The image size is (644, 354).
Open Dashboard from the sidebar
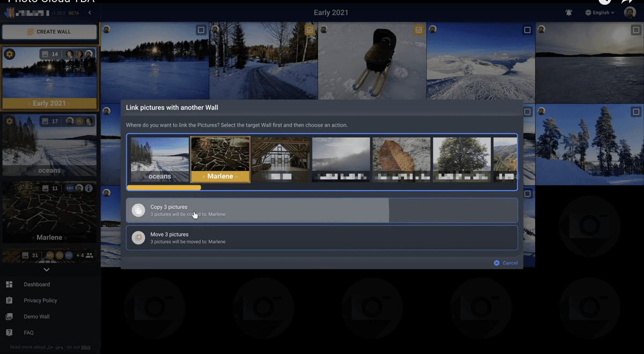tap(36, 284)
